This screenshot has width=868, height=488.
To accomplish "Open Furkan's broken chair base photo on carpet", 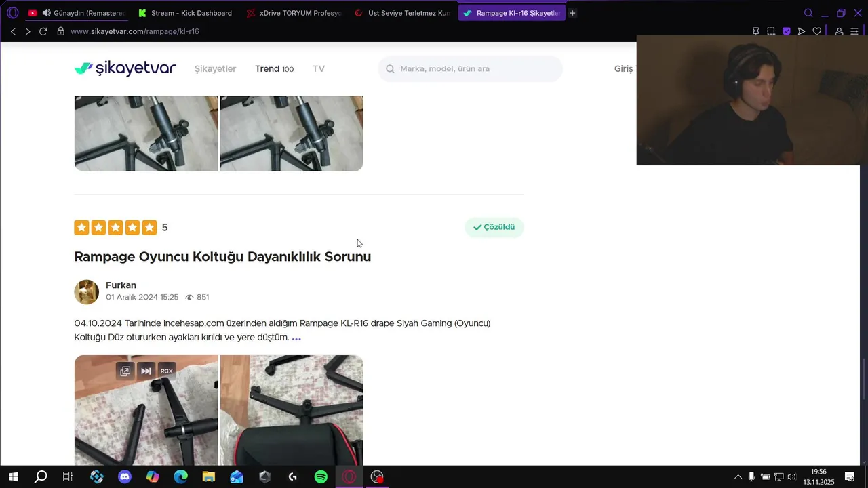I will [x=146, y=410].
